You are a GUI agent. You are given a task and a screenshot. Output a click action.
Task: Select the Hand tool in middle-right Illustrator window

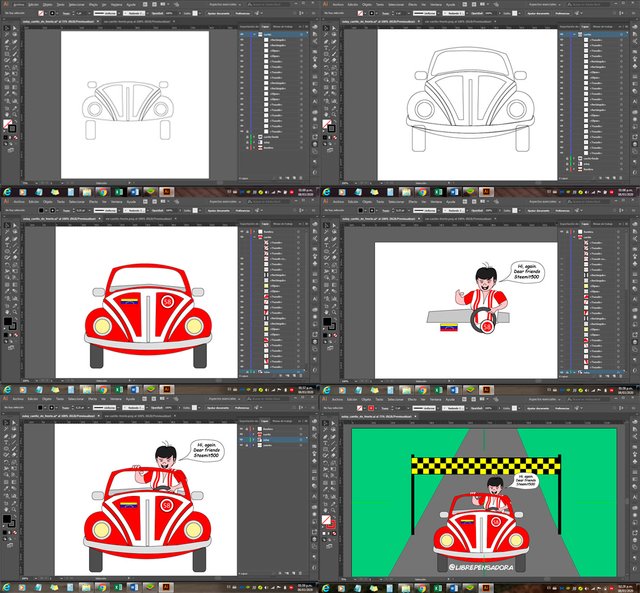point(327,312)
